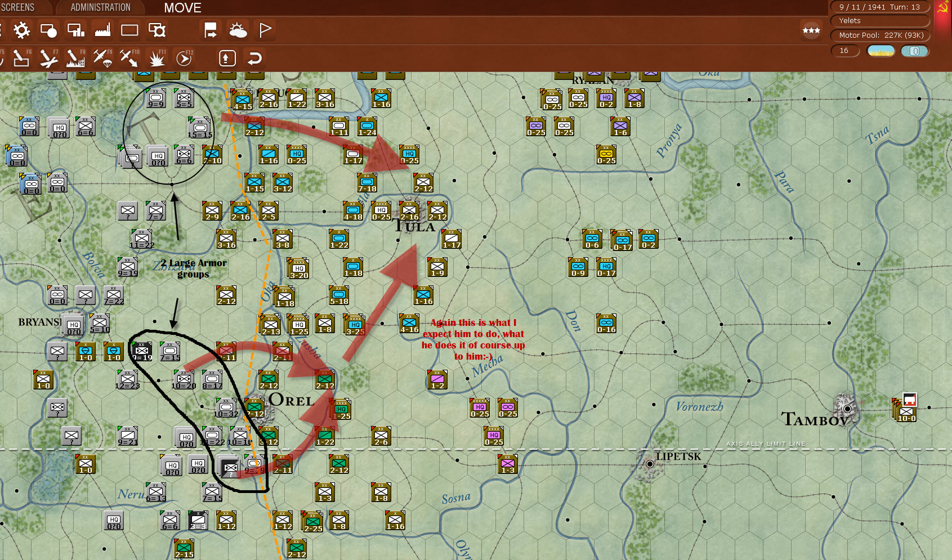Select the 0-9 blue unit counter
Image resolution: width=952 pixels, height=560 pixels.
[x=578, y=267]
